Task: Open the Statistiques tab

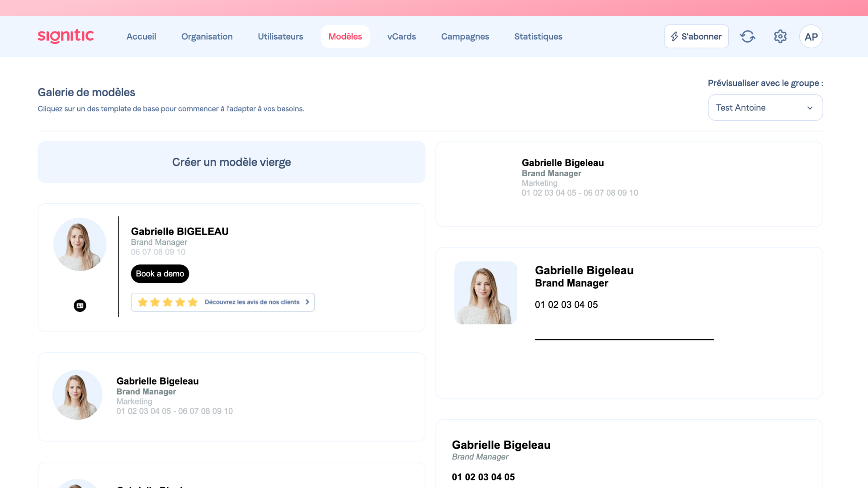Action: [x=538, y=37]
